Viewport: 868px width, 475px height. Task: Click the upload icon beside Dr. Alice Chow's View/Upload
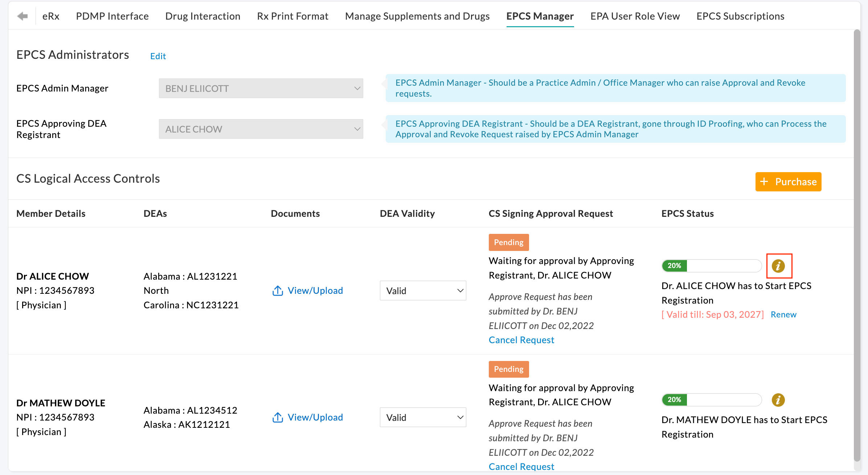click(x=278, y=290)
